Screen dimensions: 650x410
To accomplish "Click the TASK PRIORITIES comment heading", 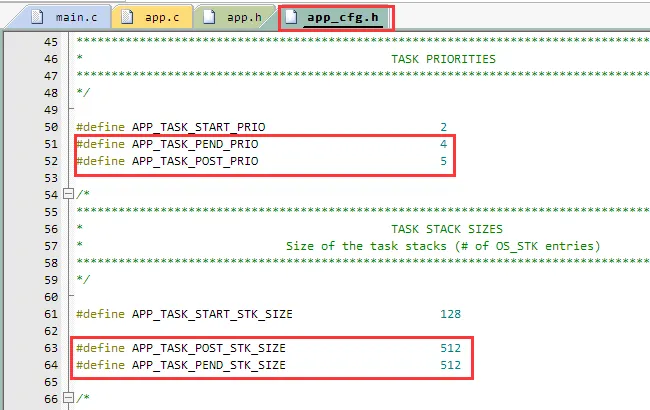I will (442, 59).
